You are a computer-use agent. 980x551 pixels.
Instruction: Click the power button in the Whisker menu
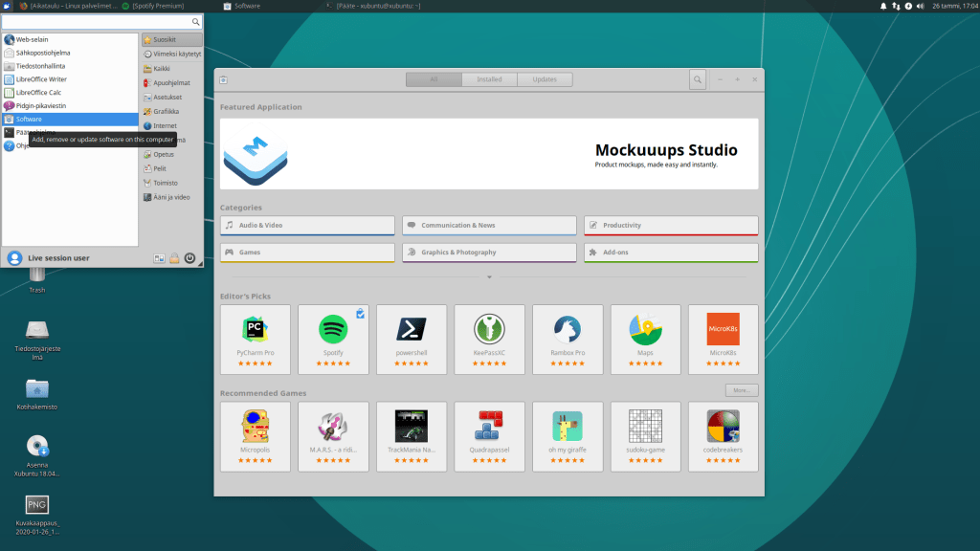pos(189,258)
